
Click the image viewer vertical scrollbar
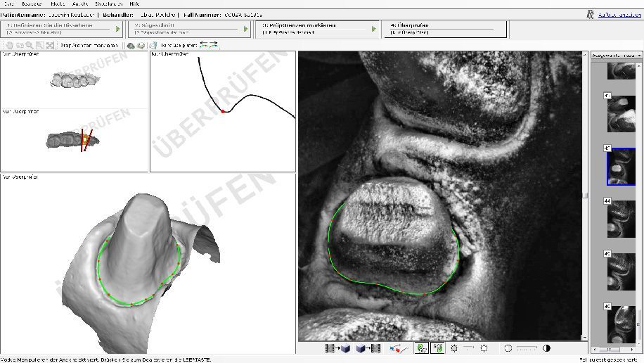[585, 196]
